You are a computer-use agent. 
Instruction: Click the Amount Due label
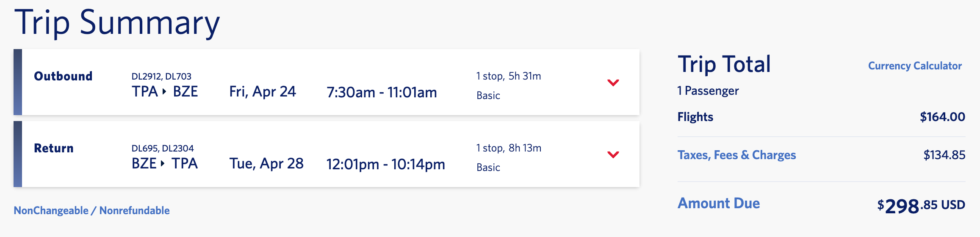tap(718, 203)
